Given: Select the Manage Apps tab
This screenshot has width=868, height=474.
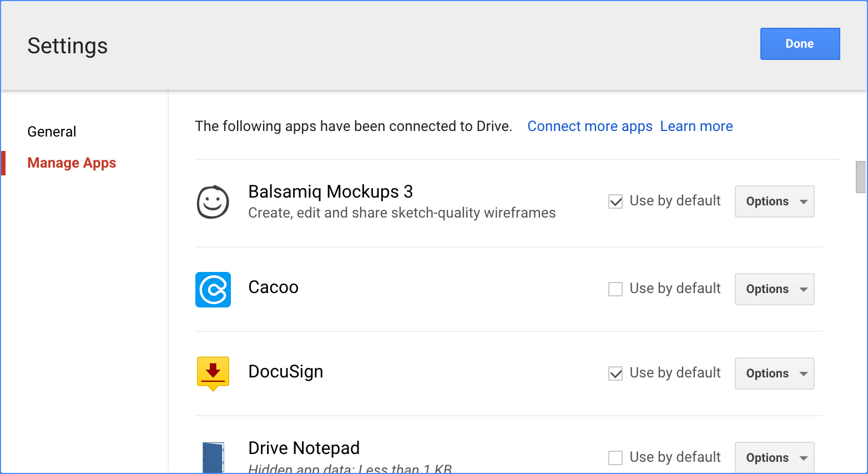Looking at the screenshot, I should pos(72,163).
